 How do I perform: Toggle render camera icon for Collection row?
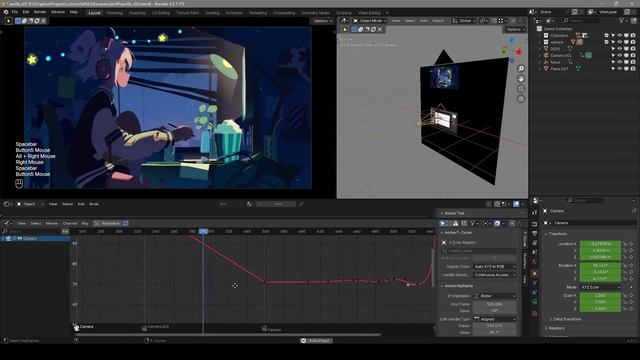coord(633,36)
